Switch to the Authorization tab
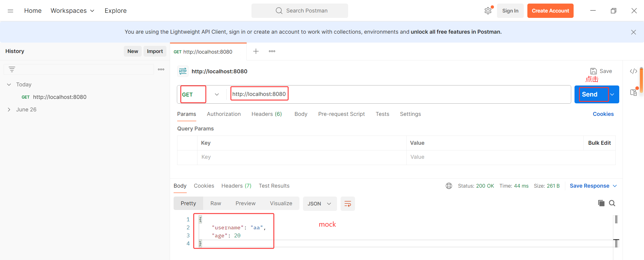 coord(224,114)
